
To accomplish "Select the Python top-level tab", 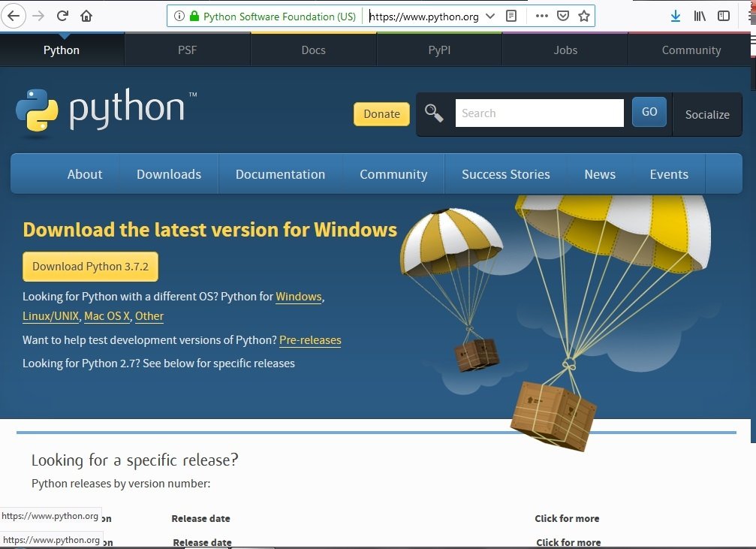I will [62, 50].
